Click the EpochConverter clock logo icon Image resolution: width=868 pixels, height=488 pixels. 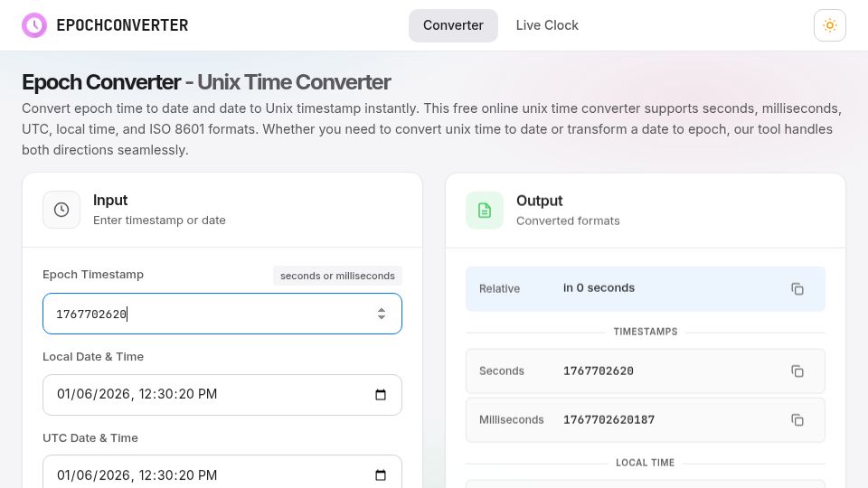(34, 25)
